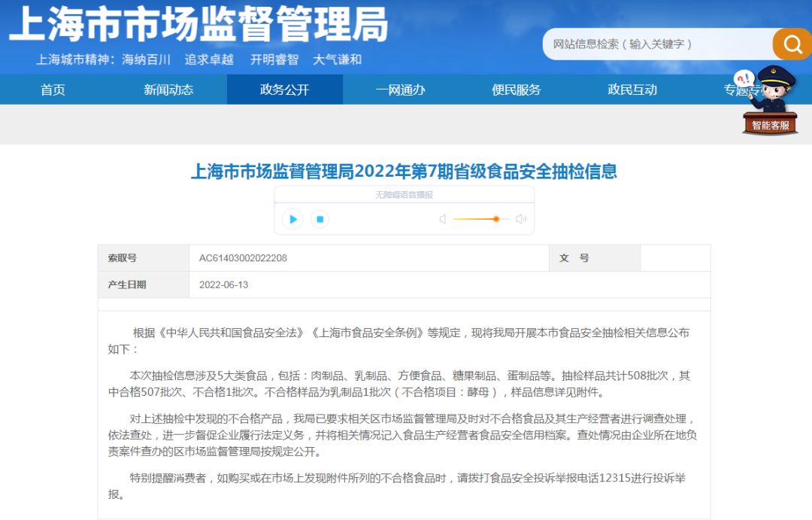
Task: Focus the 网站信息检索 search box
Action: 654,44
